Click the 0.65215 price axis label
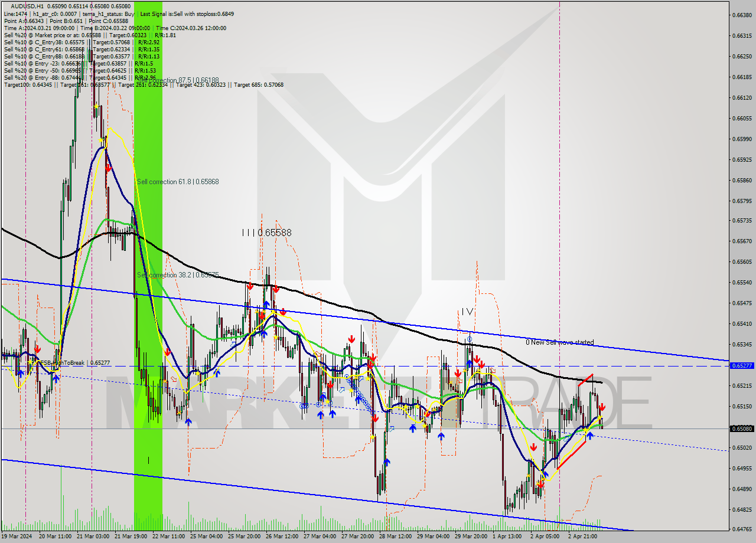Screen dimensions: 756x543 pos(742,385)
